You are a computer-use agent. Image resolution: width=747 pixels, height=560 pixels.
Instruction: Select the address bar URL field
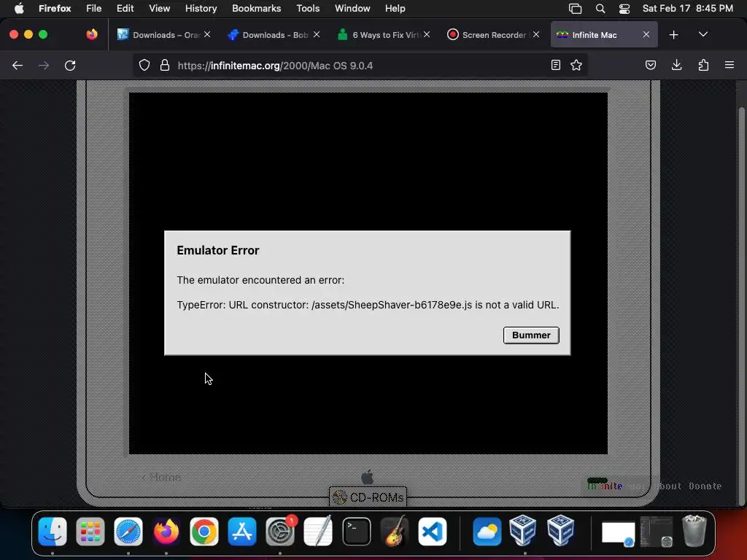click(x=360, y=65)
